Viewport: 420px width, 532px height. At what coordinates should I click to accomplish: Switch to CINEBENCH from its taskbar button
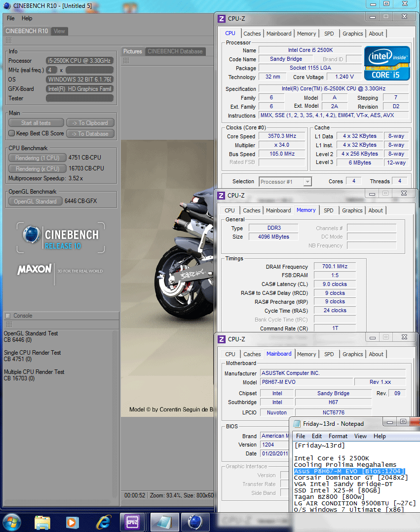click(x=195, y=522)
